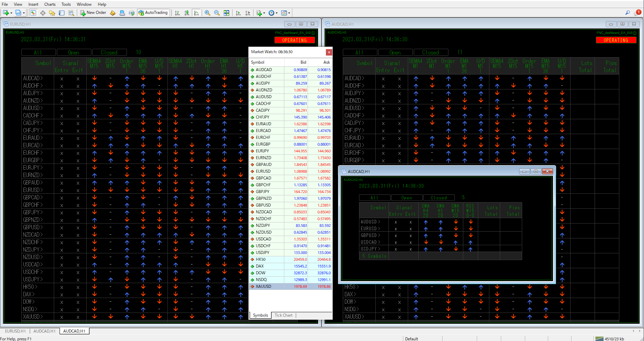This screenshot has width=644, height=341.
Task: Expand the Indicators list dropdown arrow
Action: (x=264, y=13)
